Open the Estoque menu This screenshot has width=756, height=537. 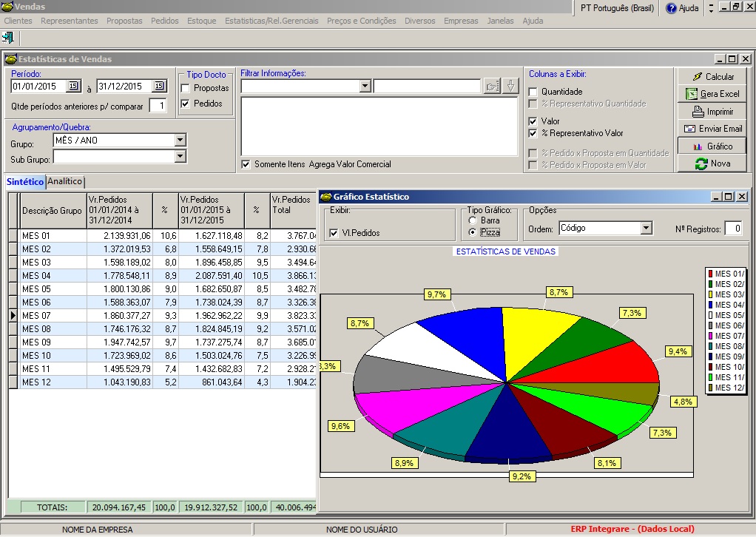tap(201, 21)
